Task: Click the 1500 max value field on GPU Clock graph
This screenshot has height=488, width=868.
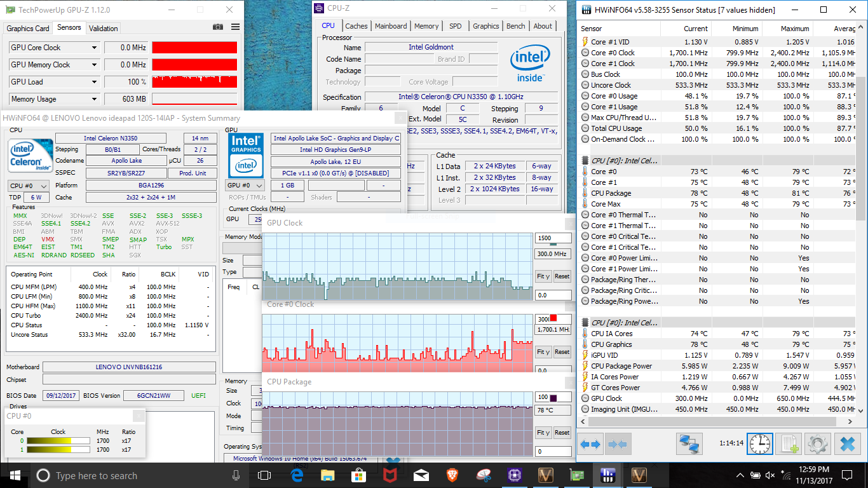Action: coord(553,238)
